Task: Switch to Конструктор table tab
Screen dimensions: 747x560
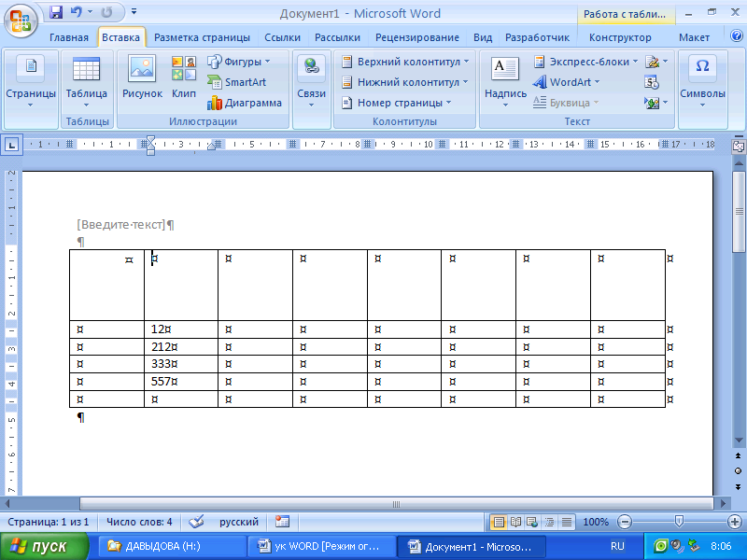Action: (x=620, y=37)
